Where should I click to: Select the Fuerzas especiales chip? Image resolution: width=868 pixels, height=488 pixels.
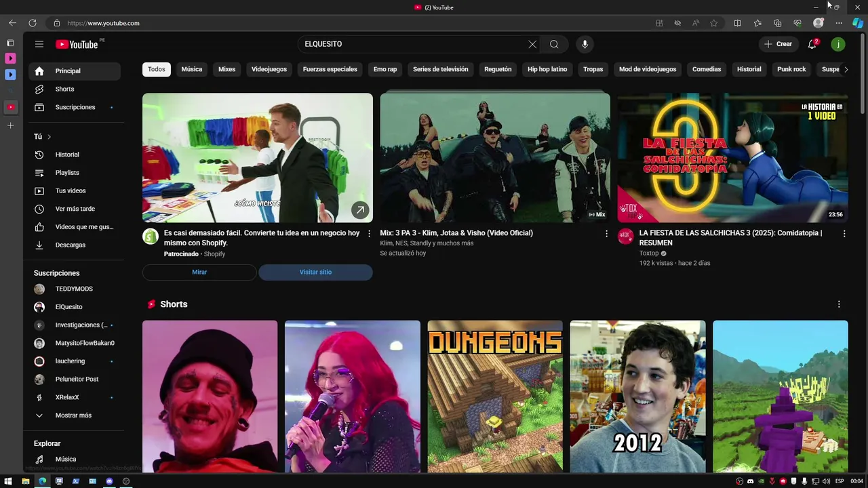pos(330,69)
